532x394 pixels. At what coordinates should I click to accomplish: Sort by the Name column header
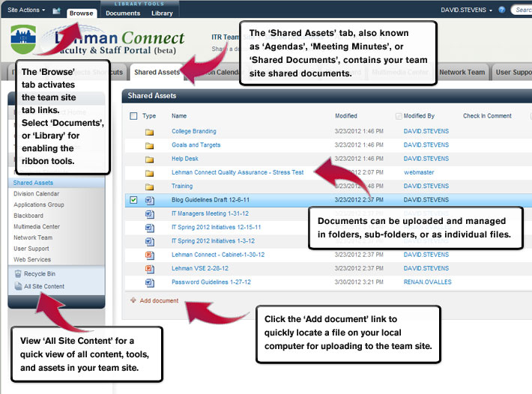pos(179,116)
